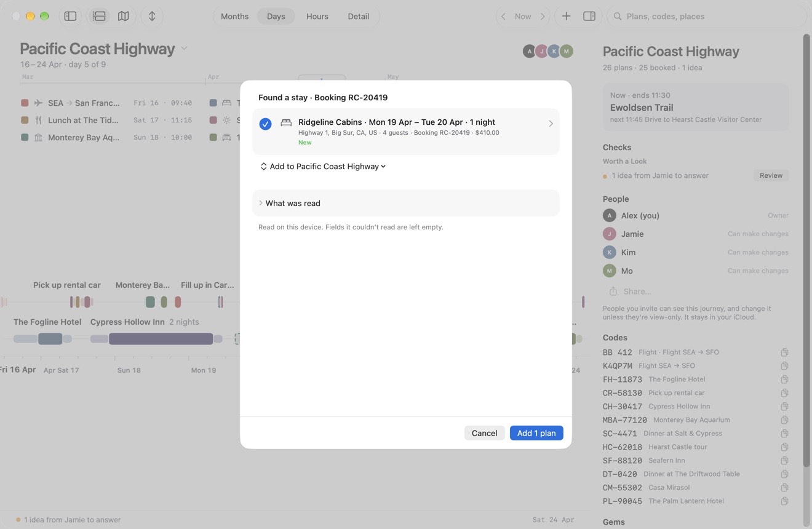
Task: Click the vertical expand arrows toolbar icon
Action: [x=152, y=16]
